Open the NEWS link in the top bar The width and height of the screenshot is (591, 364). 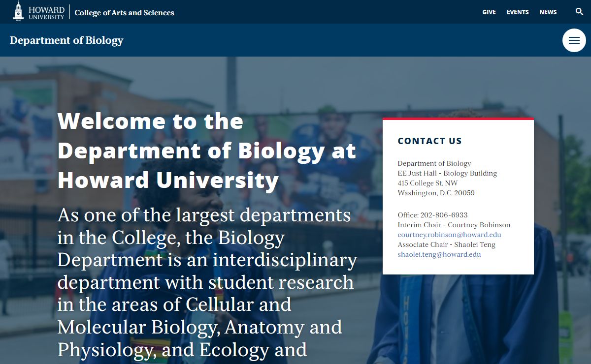pos(548,12)
